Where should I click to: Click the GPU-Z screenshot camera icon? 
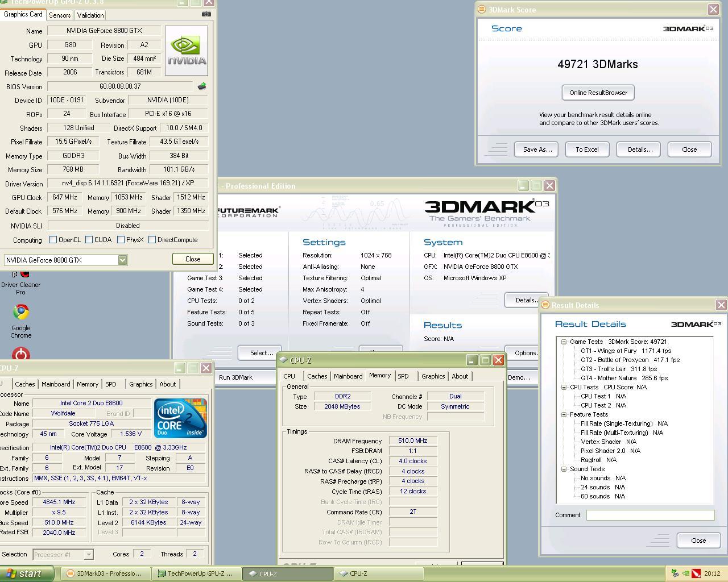pos(206,14)
